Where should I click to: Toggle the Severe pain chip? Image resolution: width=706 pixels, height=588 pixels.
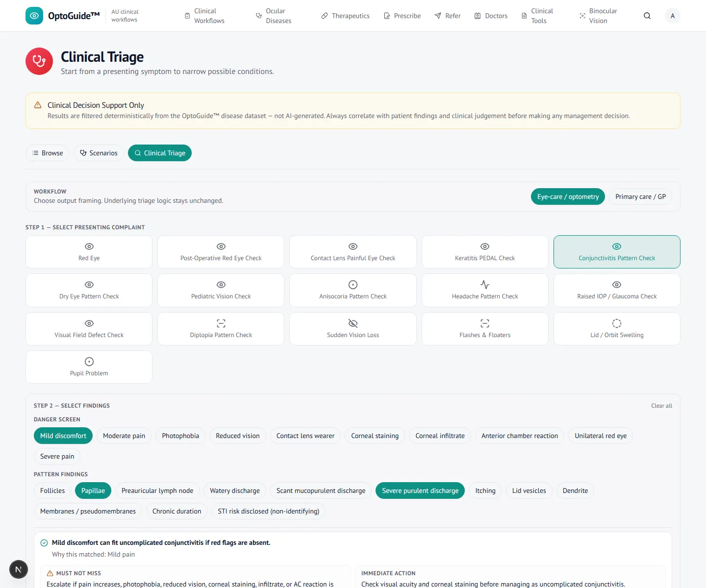[x=57, y=456]
